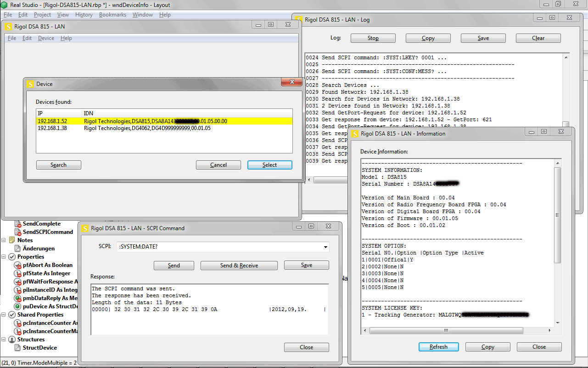588x368 pixels.
Task: Collapse the Shared Properties tree node
Action: (x=4, y=315)
